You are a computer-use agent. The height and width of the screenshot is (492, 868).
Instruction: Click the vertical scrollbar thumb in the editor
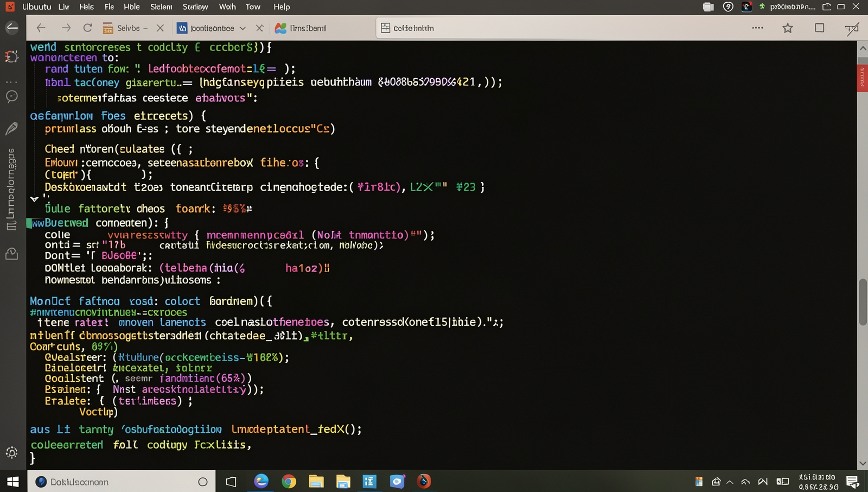863,302
